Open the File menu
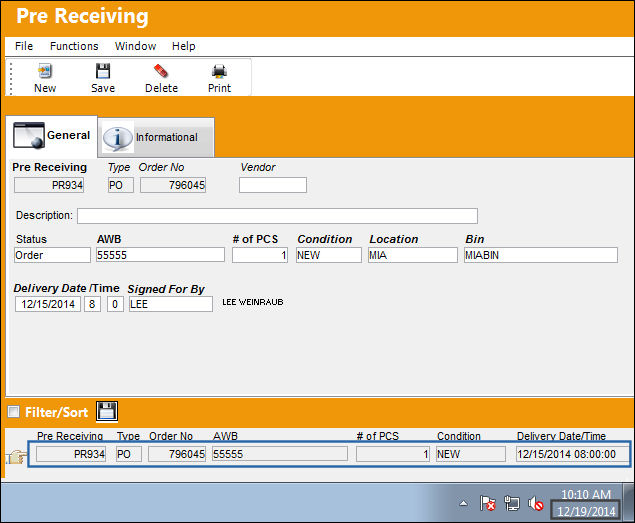This screenshot has height=523, width=635. point(24,46)
